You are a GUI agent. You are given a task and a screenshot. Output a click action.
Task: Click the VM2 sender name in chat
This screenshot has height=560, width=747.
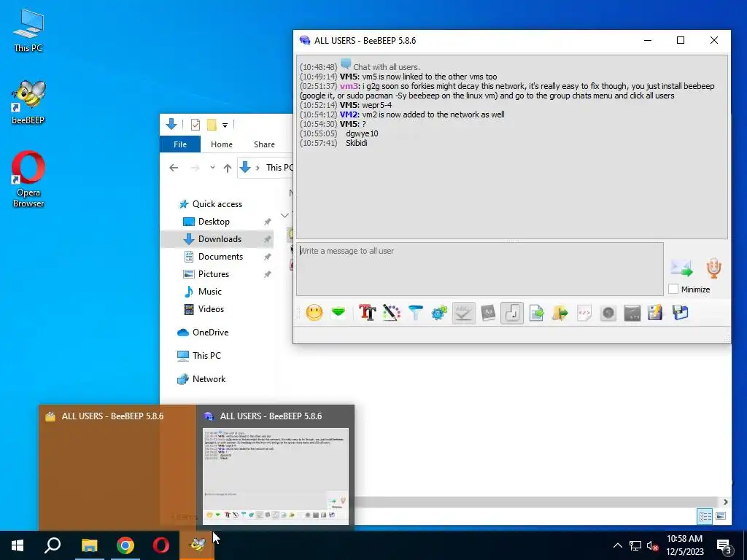click(349, 114)
